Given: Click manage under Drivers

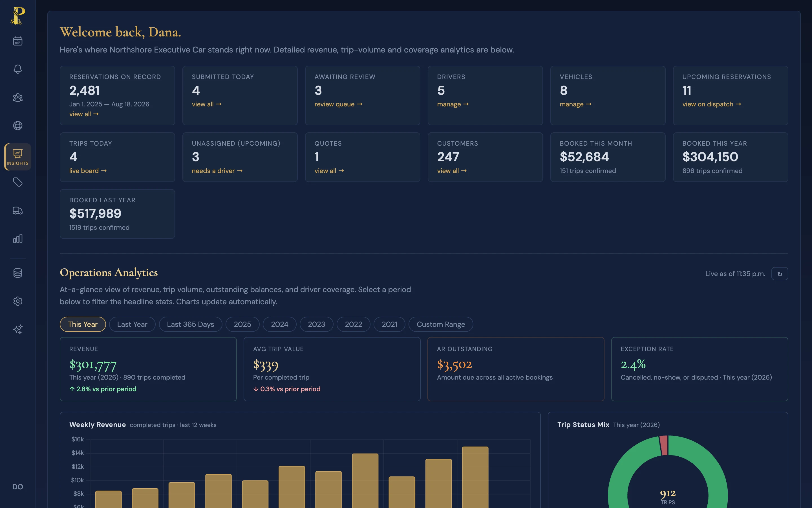Looking at the screenshot, I should pyautogui.click(x=453, y=104).
